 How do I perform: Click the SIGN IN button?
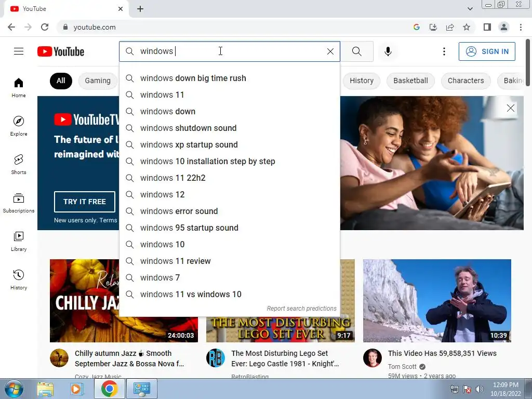(x=487, y=51)
